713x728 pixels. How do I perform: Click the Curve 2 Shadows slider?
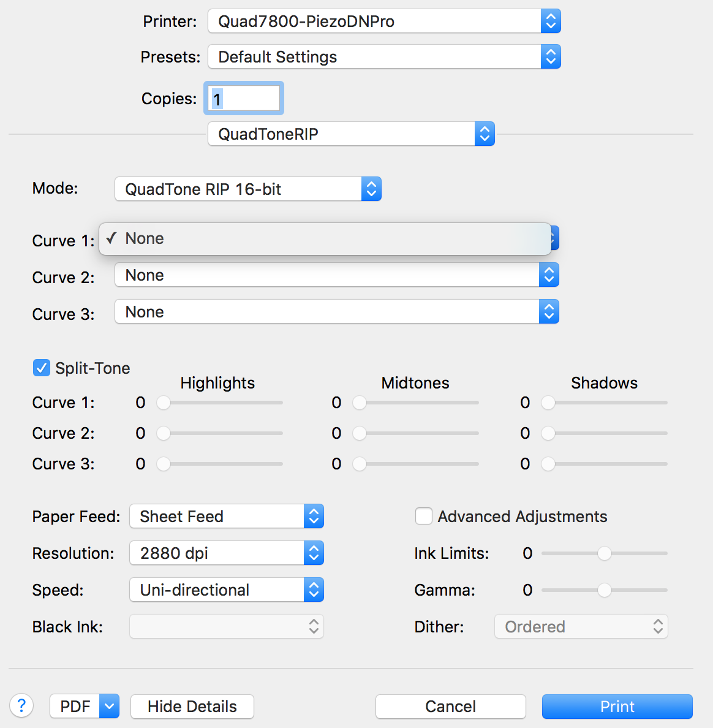(x=605, y=433)
